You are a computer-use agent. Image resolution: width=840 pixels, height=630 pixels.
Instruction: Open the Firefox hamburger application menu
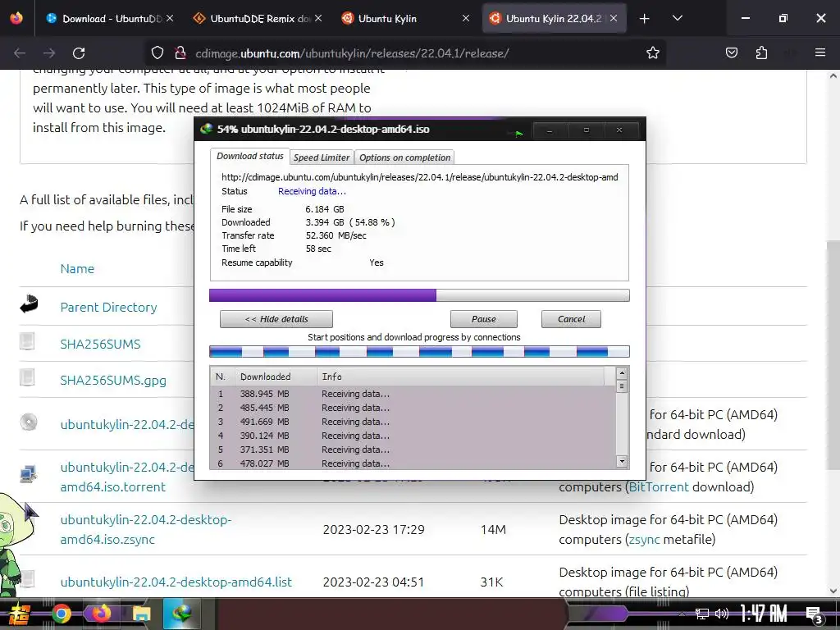point(820,52)
